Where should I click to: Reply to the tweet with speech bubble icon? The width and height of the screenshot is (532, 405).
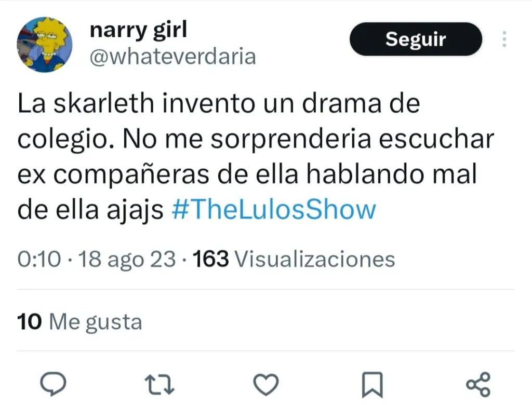pos(54,384)
